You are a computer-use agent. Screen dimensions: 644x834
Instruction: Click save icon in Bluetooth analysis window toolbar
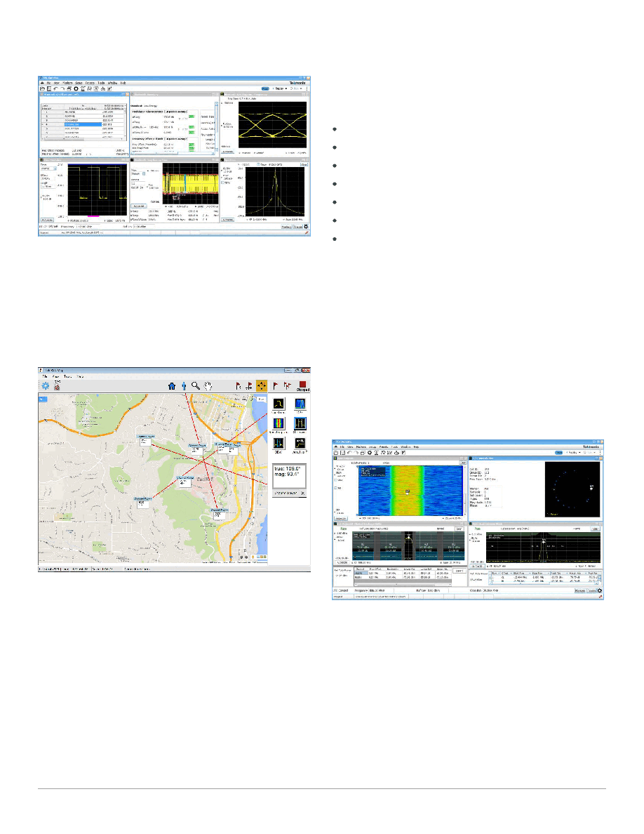(x=48, y=89)
